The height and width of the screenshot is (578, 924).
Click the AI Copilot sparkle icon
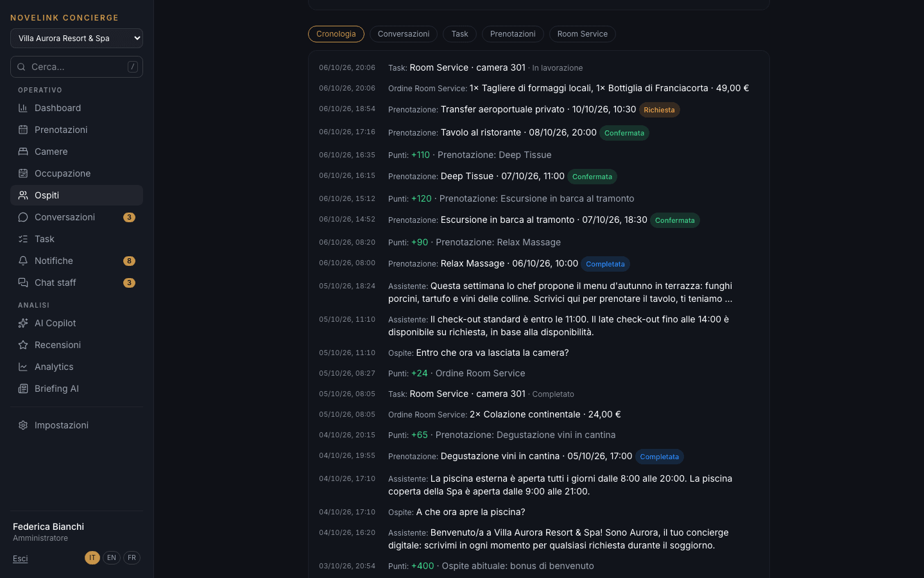[x=23, y=323]
